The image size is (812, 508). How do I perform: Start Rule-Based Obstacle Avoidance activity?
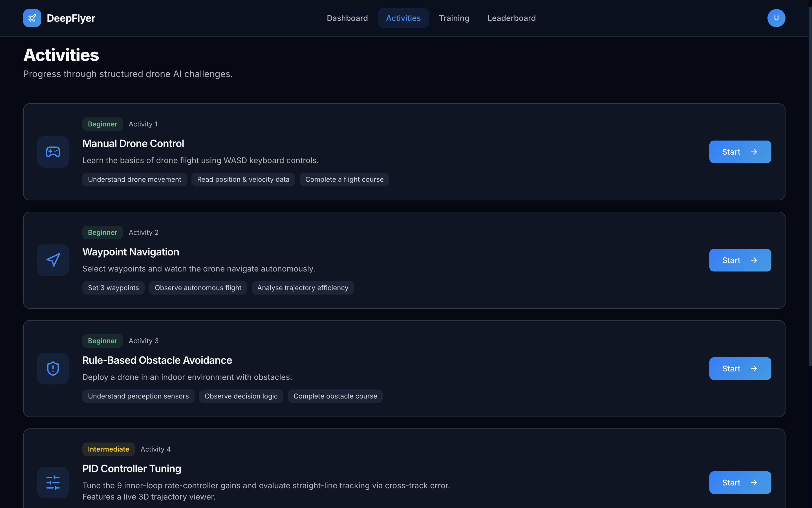click(x=740, y=369)
